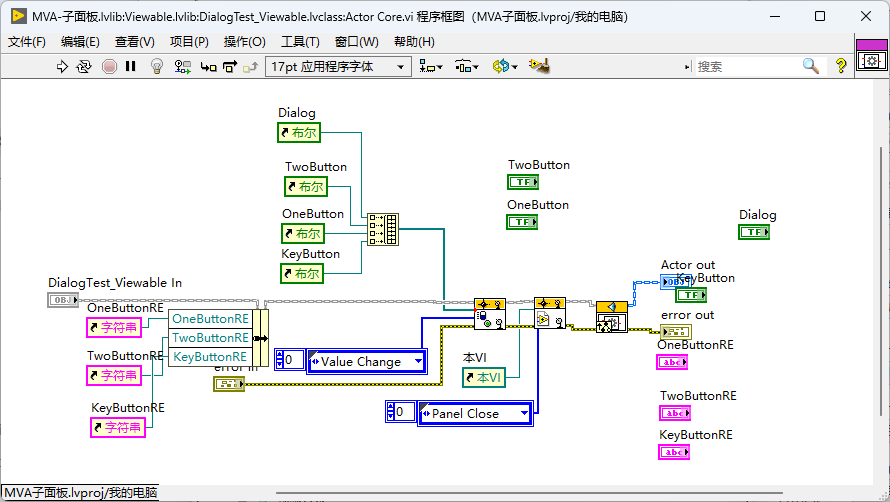Click stepper beside Panel Close constant

coord(391,412)
